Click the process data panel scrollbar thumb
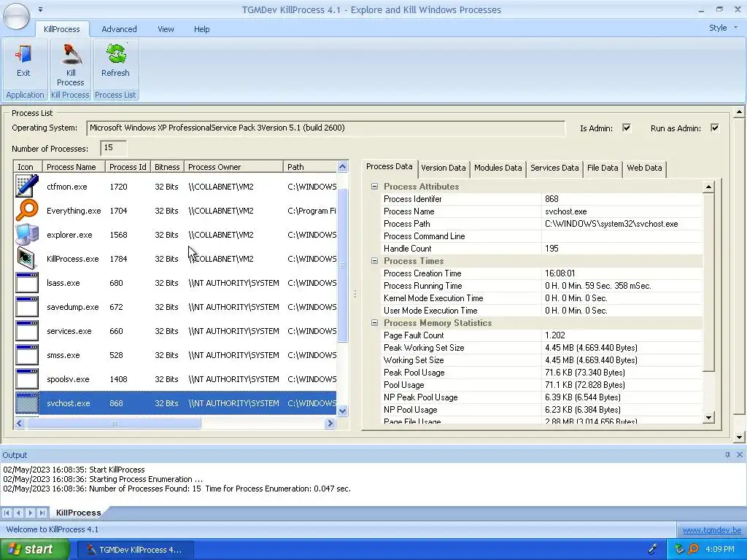 pos(708,282)
